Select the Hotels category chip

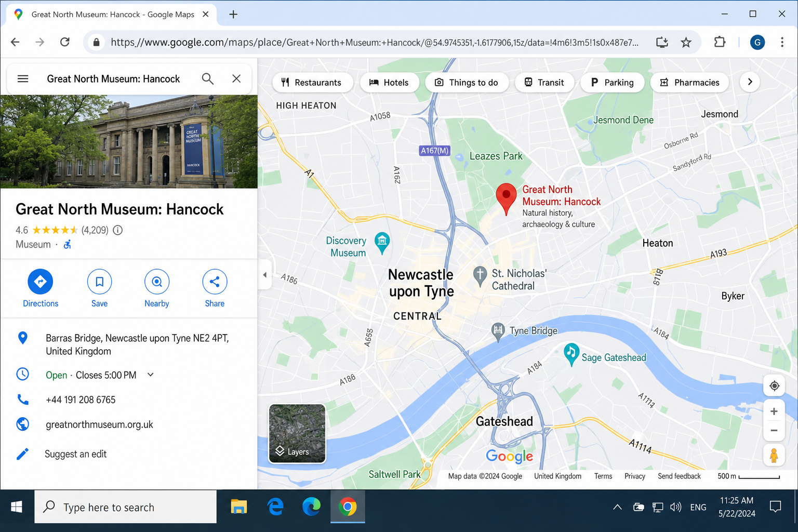[389, 82]
